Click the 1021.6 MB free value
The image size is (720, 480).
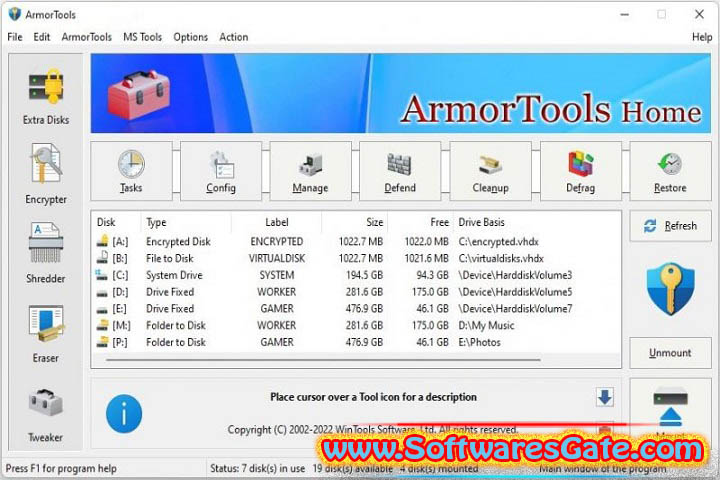coord(426,259)
